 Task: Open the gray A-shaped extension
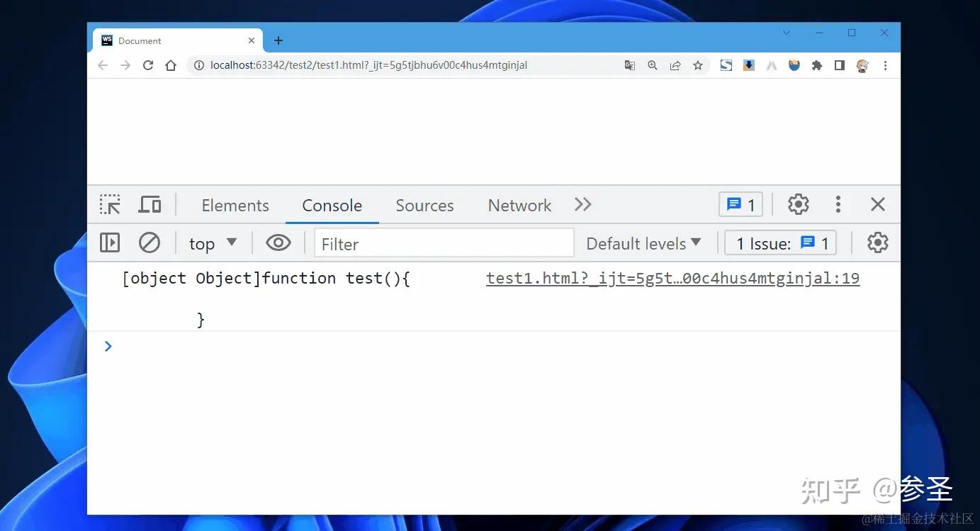coord(772,65)
